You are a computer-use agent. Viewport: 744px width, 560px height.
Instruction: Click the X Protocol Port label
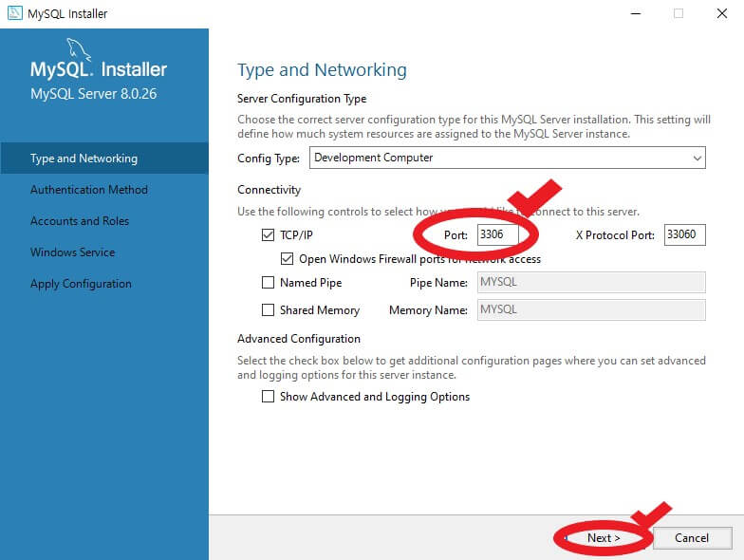tap(615, 235)
